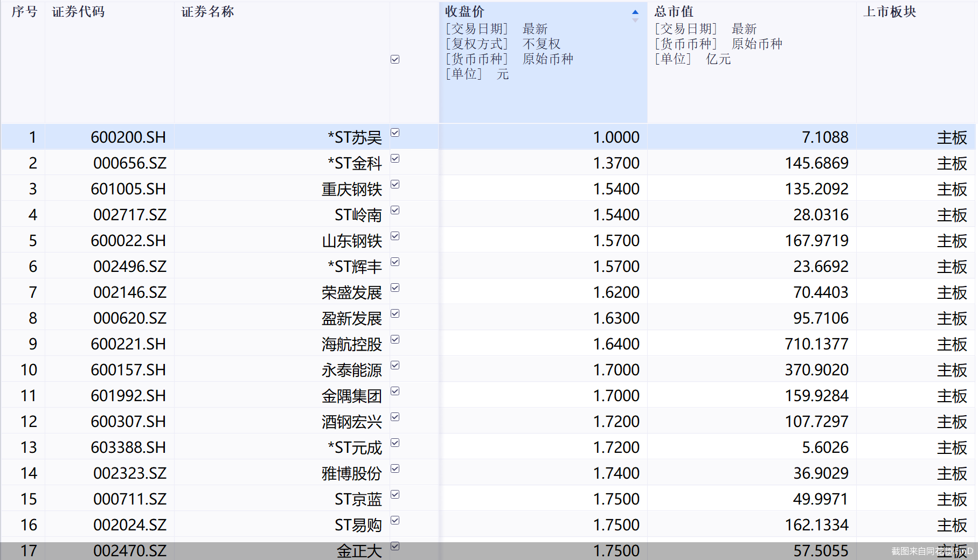Select the stock name 重庆钢铁

pyautogui.click(x=351, y=189)
